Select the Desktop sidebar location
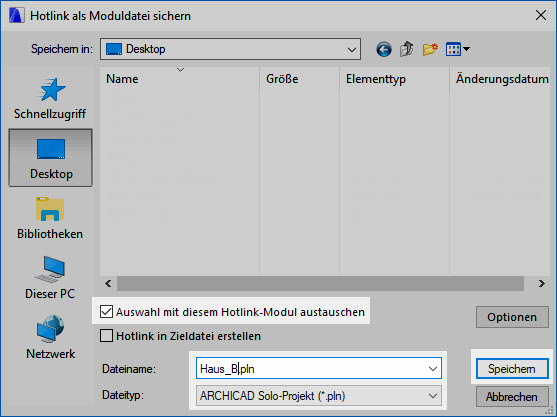 click(x=50, y=158)
